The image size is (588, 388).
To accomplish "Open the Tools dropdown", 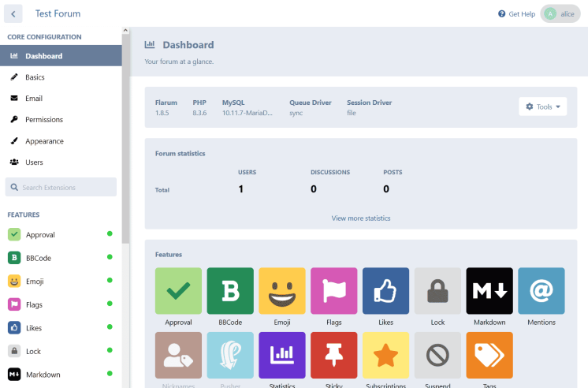I will 542,106.
